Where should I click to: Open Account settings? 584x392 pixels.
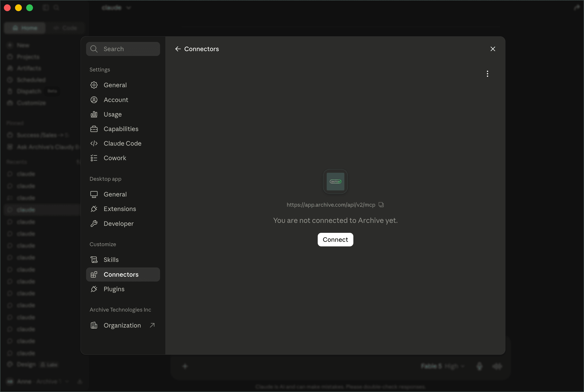point(123,100)
